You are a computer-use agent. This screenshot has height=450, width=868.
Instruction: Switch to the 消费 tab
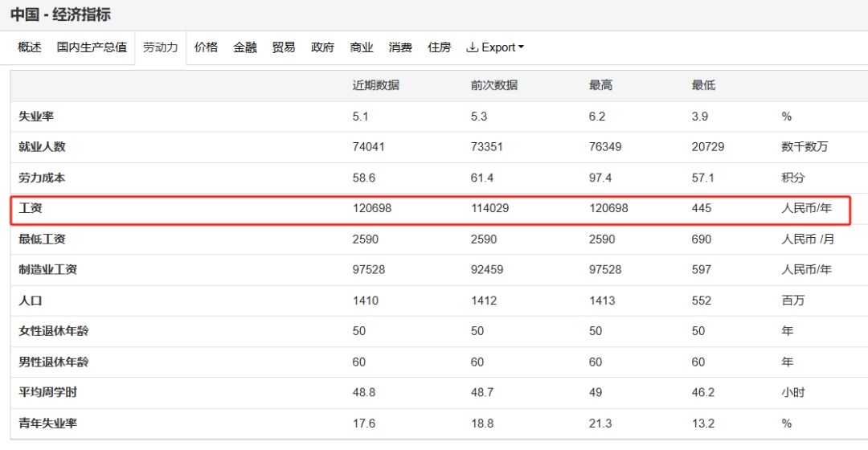click(x=400, y=47)
